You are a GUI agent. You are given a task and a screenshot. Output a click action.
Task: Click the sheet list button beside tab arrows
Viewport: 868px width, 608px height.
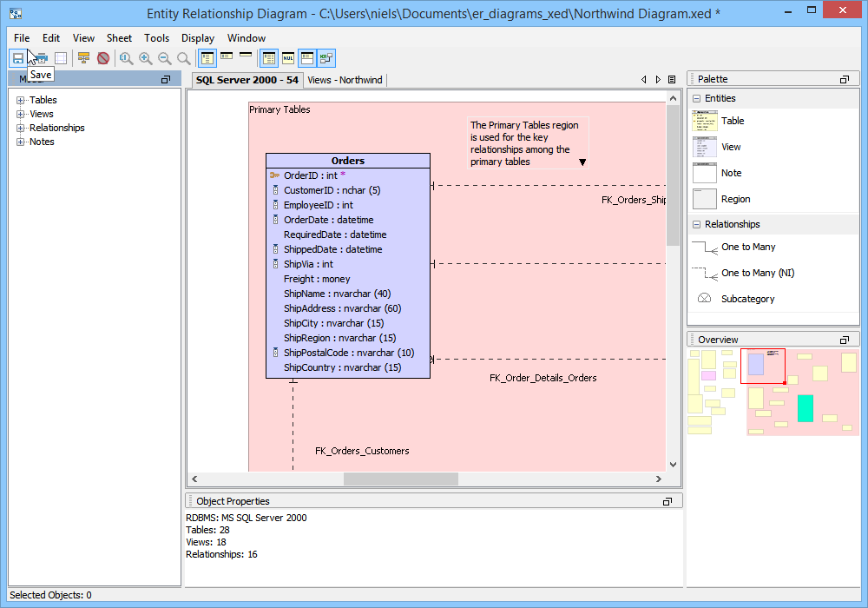pyautogui.click(x=672, y=80)
